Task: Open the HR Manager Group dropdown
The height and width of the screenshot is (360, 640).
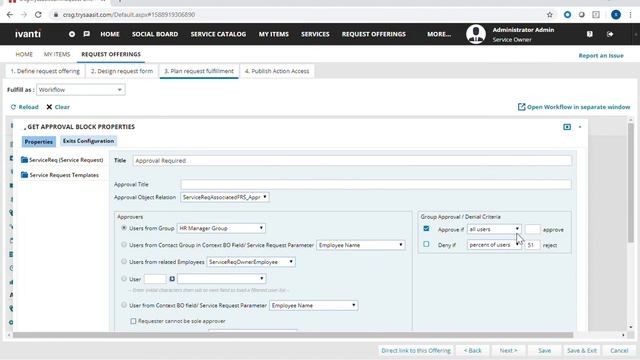Action: (x=221, y=228)
